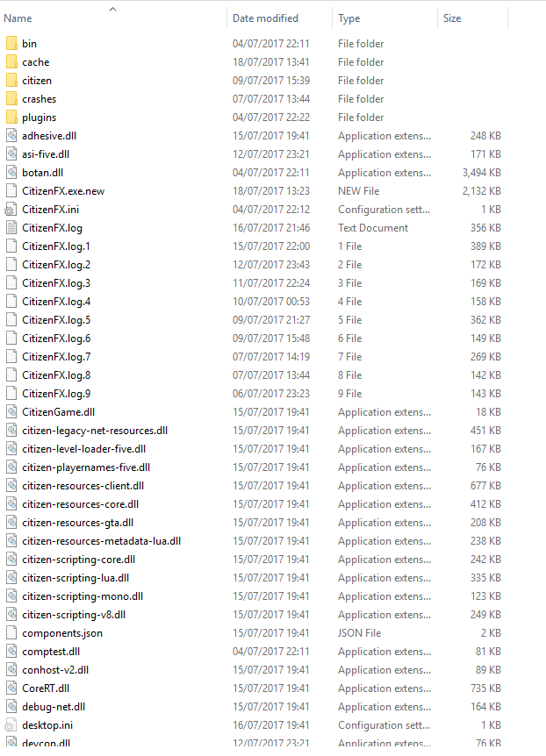Screen dimensions: 546x756
Task: Click the 2,132 KB size of CitizenFX.exe.new
Action: (481, 191)
